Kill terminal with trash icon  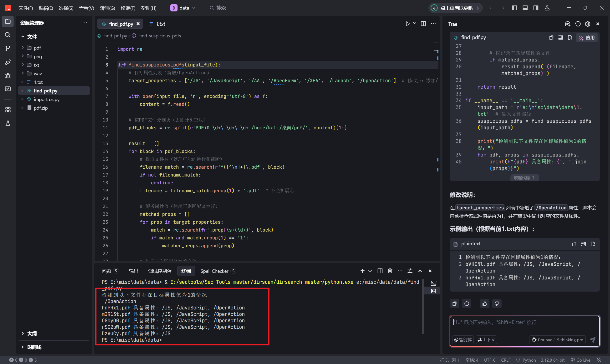point(390,271)
